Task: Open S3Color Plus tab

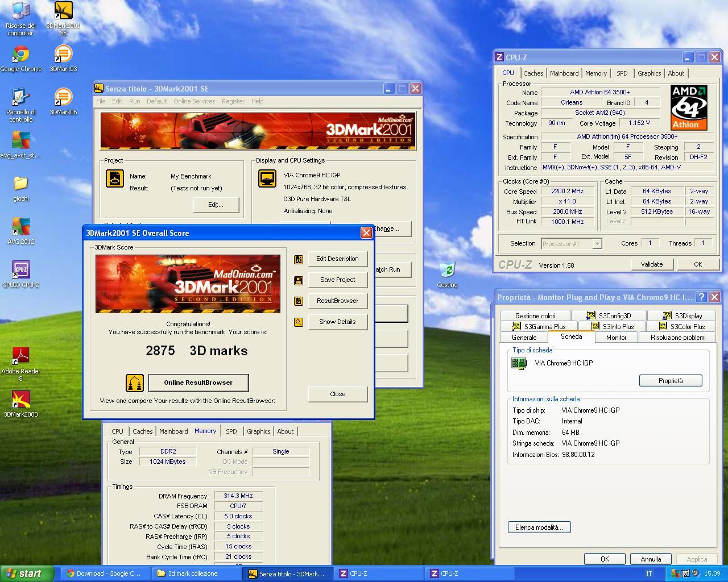Action: pyautogui.click(x=682, y=327)
